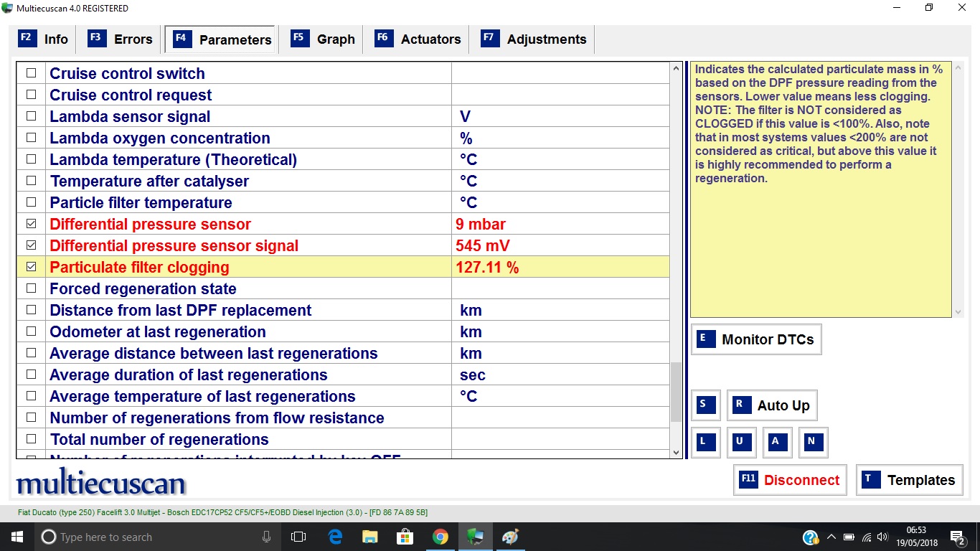
Task: Open File Explorer from the taskbar
Action: coord(369,537)
